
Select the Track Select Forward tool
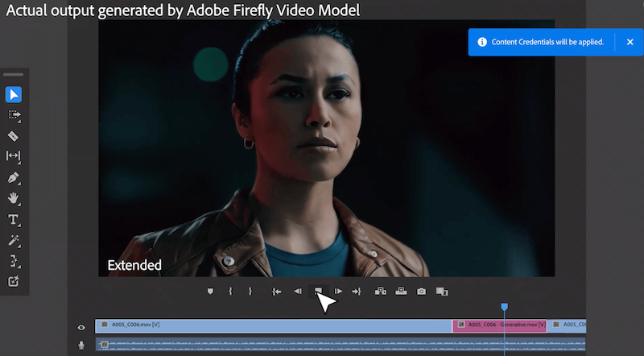(14, 115)
